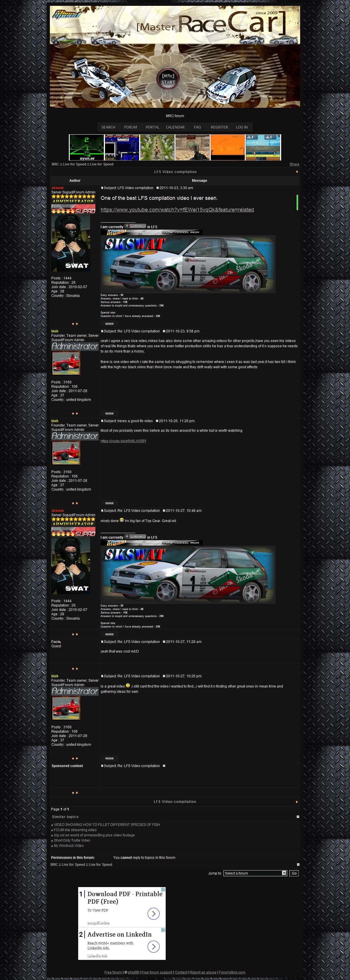Click the 'Free forum support' footer link
350x980 pixels.
point(157,972)
